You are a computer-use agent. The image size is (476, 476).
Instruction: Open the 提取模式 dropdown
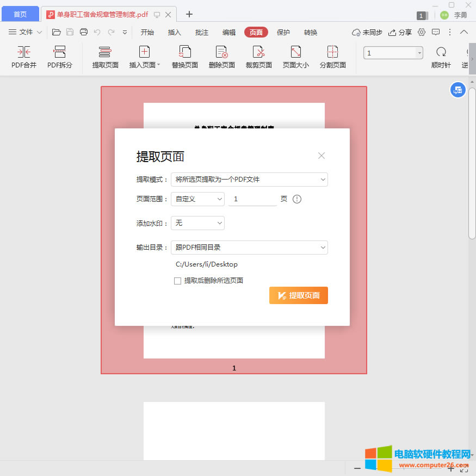click(x=249, y=180)
